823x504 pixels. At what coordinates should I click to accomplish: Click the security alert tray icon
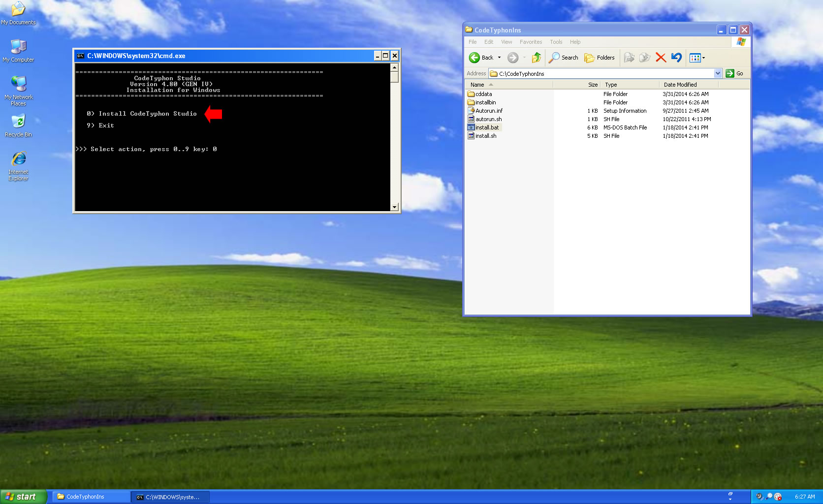tap(778, 497)
